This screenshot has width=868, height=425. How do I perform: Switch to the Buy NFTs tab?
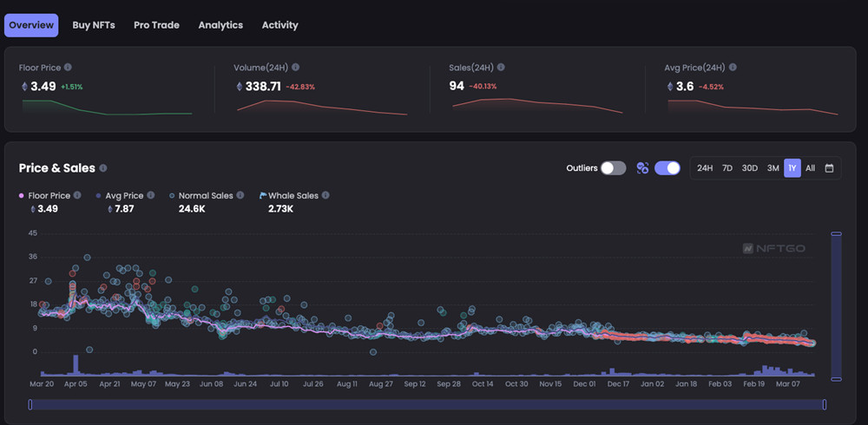point(94,25)
